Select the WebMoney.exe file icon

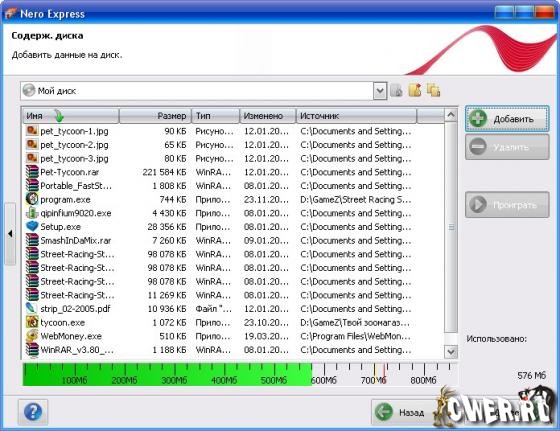[x=32, y=336]
